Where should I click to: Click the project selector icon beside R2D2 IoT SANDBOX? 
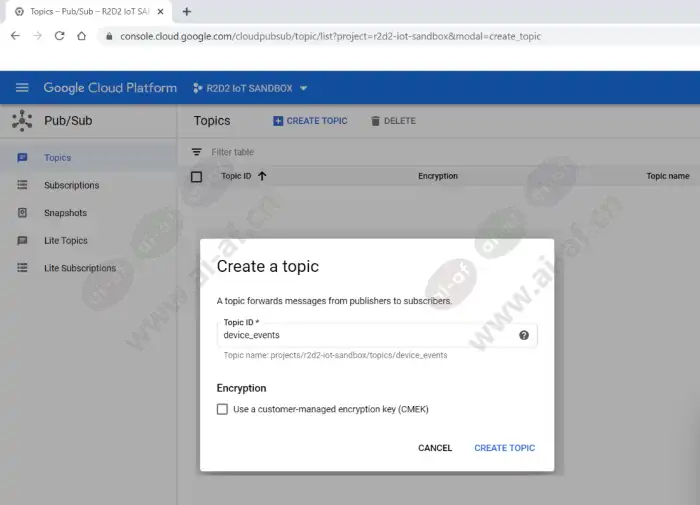point(197,88)
